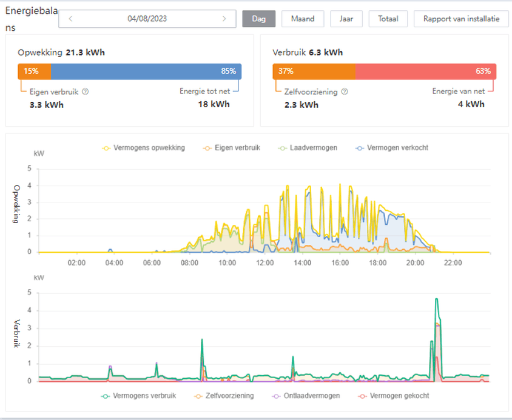This screenshot has width=512, height=420.
Task: Click the help icon beside Zelfvoorziening
Action: [x=345, y=92]
